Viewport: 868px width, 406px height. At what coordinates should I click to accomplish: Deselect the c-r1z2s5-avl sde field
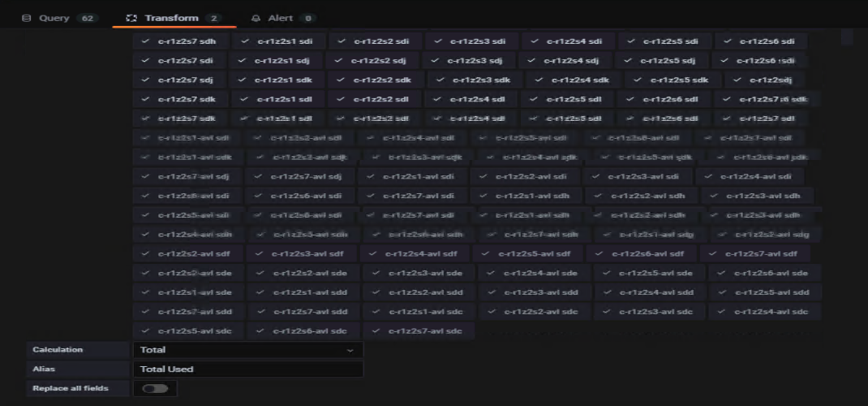point(650,273)
